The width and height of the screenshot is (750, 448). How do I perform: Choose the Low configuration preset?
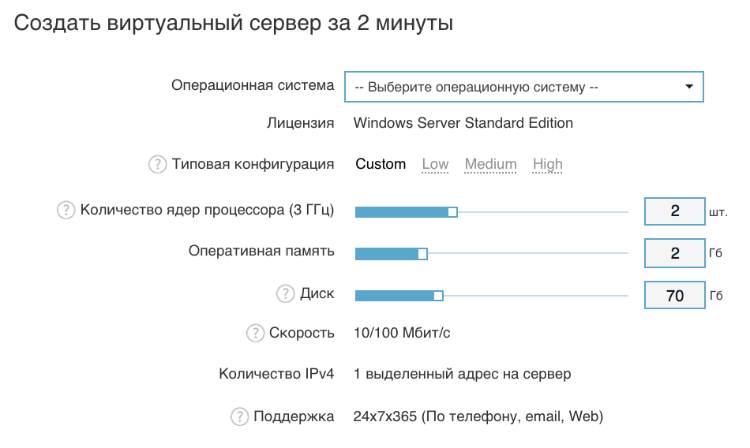coord(435,164)
